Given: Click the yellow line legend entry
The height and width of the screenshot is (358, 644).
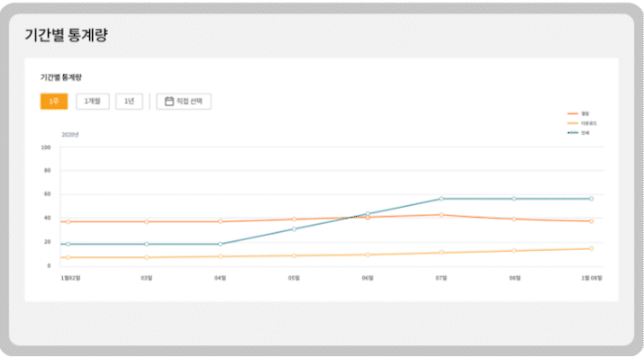Looking at the screenshot, I should tap(582, 123).
